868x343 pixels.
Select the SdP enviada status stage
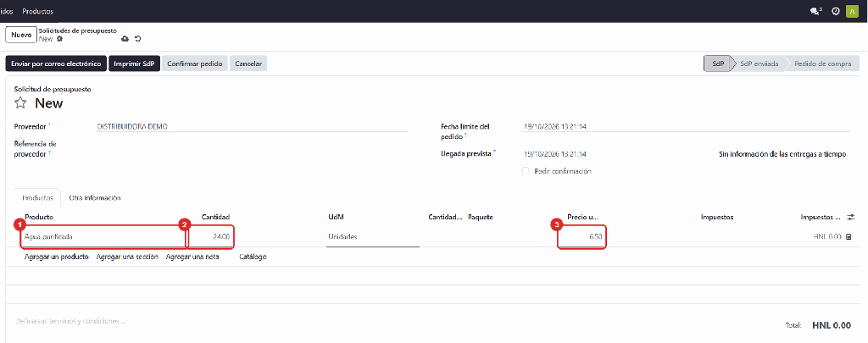[x=759, y=64]
